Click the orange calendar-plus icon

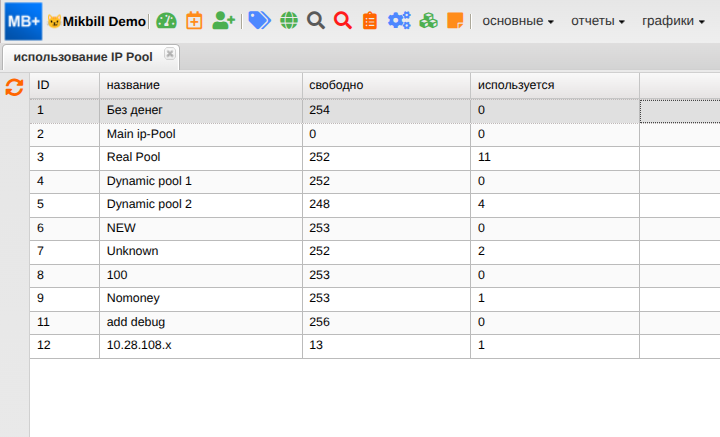[x=194, y=21]
